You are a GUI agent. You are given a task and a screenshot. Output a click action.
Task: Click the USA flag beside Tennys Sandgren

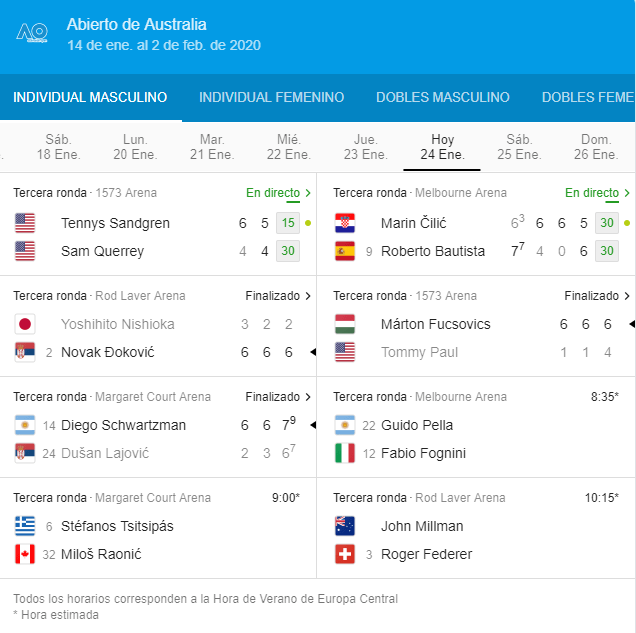click(x=25, y=223)
